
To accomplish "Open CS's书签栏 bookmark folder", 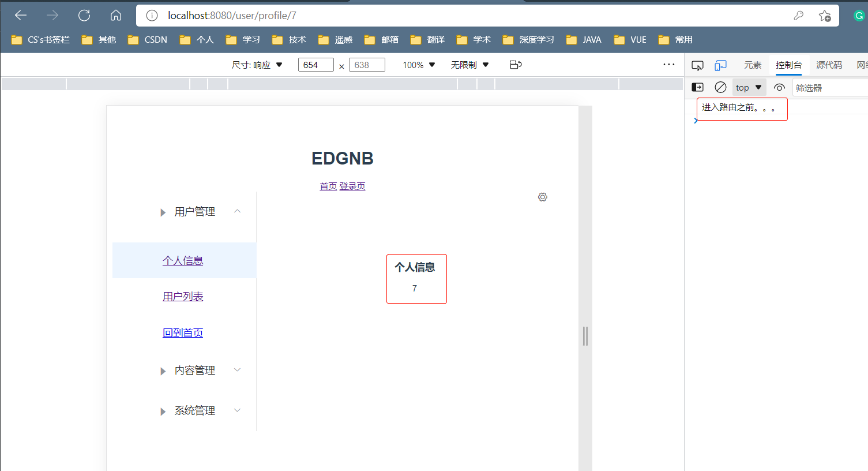I will (x=40, y=40).
